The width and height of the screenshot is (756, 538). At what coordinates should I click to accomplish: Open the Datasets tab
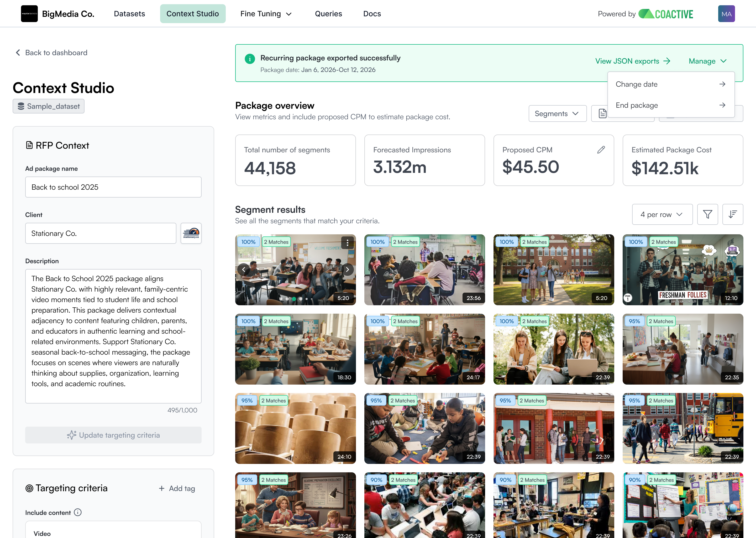pyautogui.click(x=129, y=14)
